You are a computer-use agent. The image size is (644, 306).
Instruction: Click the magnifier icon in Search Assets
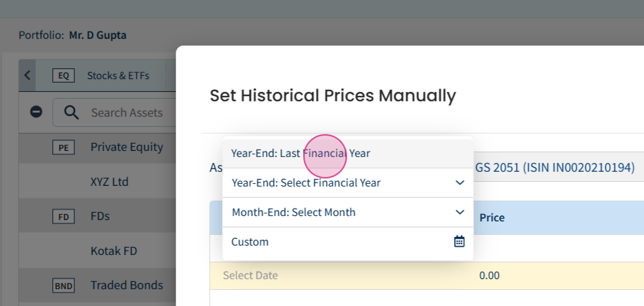pyautogui.click(x=72, y=112)
